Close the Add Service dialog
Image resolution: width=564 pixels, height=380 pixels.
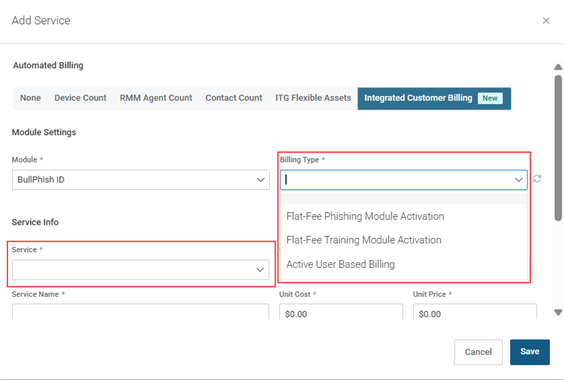(x=546, y=21)
